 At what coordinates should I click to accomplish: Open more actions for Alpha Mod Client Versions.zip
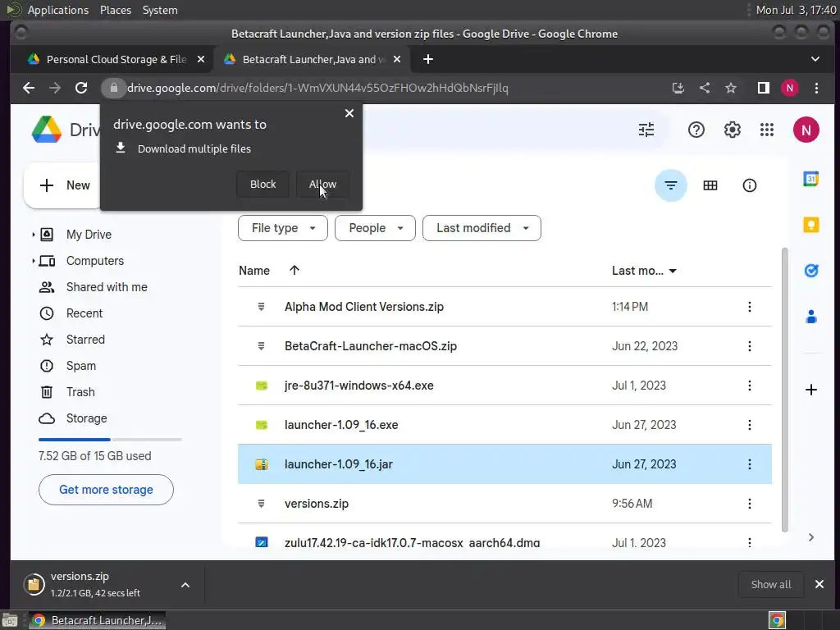pos(749,307)
